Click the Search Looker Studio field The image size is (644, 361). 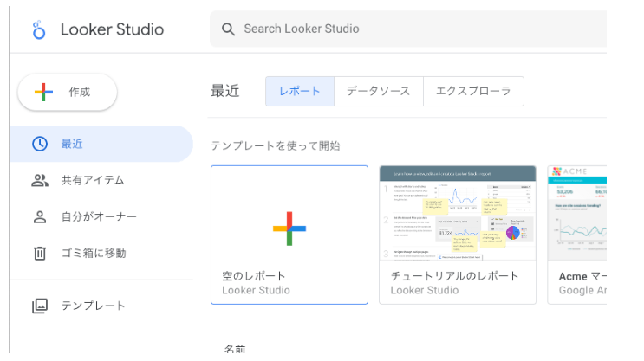pyautogui.click(x=408, y=29)
